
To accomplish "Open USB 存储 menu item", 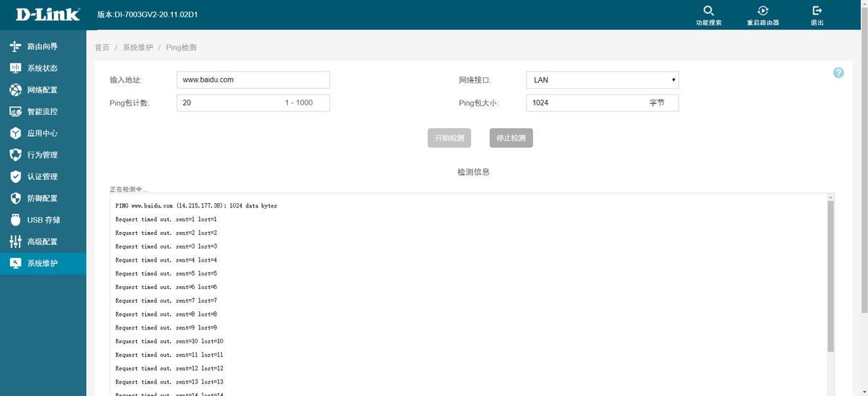I will 43,220.
